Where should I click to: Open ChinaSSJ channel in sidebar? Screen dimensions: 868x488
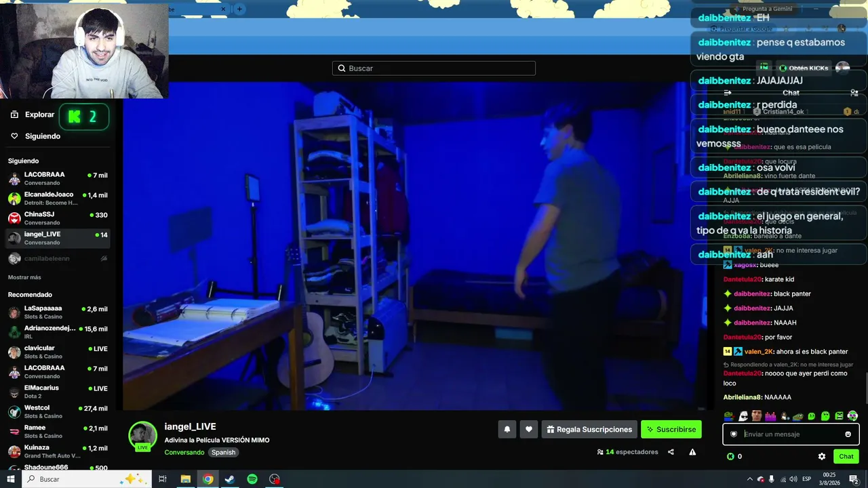58,218
